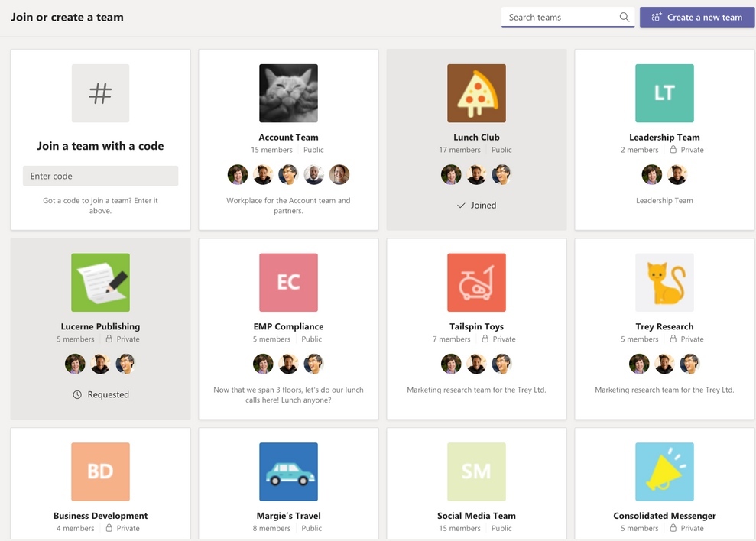Image resolution: width=756 pixels, height=541 pixels.
Task: Select the Tailspin Toys exercise bike icon
Action: [476, 283]
